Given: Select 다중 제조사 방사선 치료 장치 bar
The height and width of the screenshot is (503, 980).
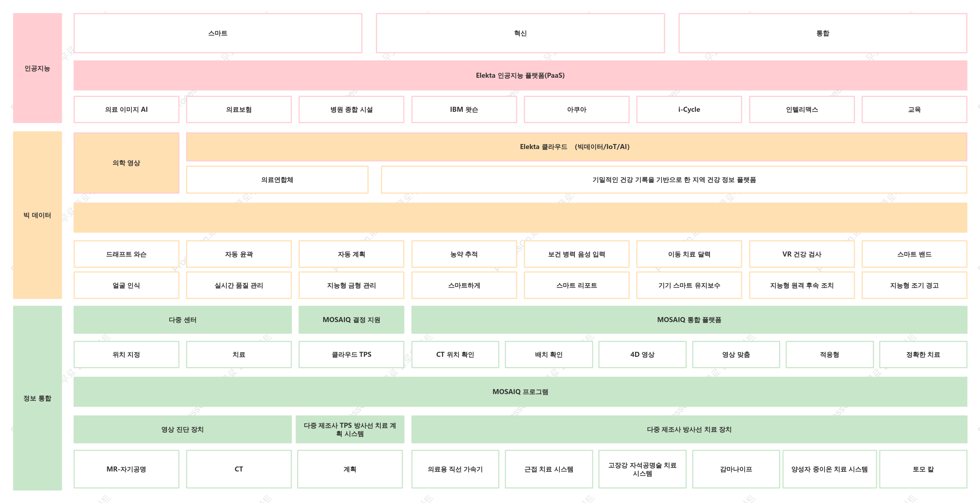Looking at the screenshot, I should coord(689,429).
